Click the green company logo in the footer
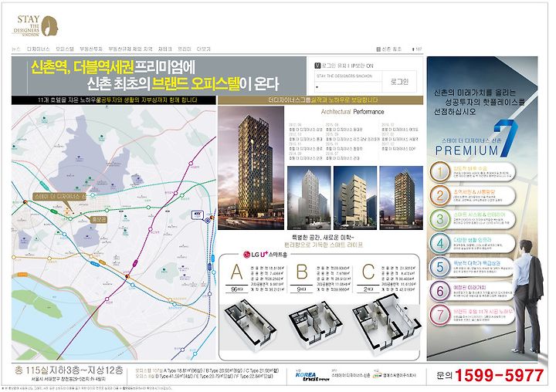Viewport: 556px width, 392px height. pos(378,374)
